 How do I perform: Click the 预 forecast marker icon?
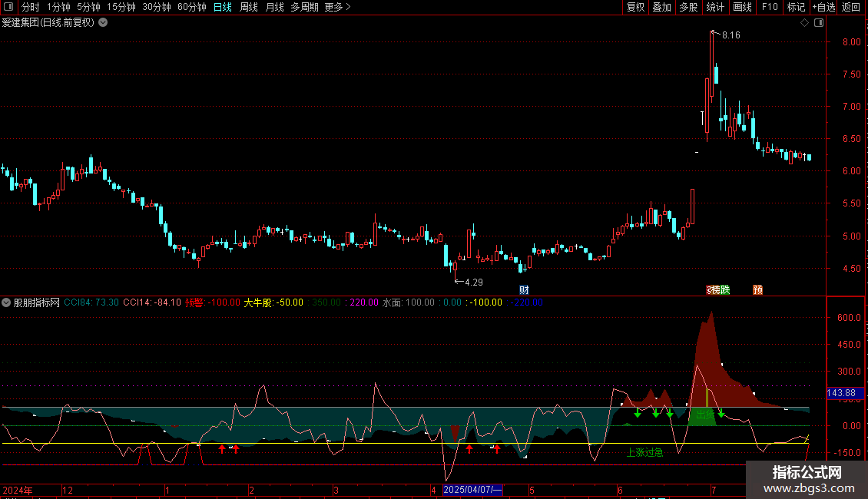coord(758,290)
